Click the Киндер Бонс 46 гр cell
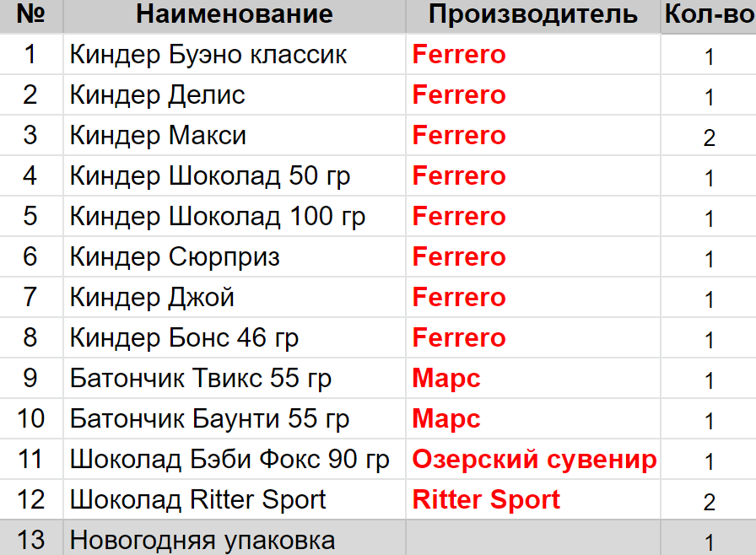This screenshot has height=555, width=756. (184, 338)
